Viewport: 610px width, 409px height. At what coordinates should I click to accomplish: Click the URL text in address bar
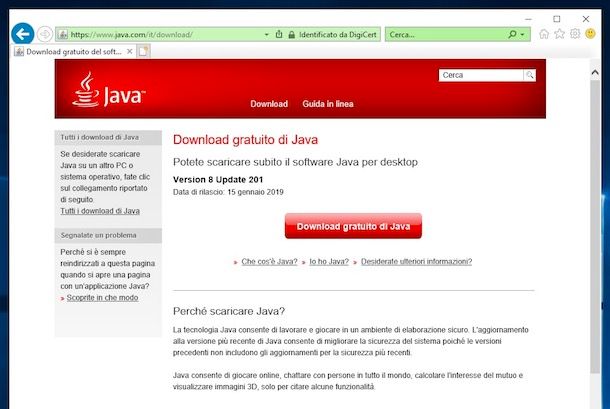coord(131,35)
